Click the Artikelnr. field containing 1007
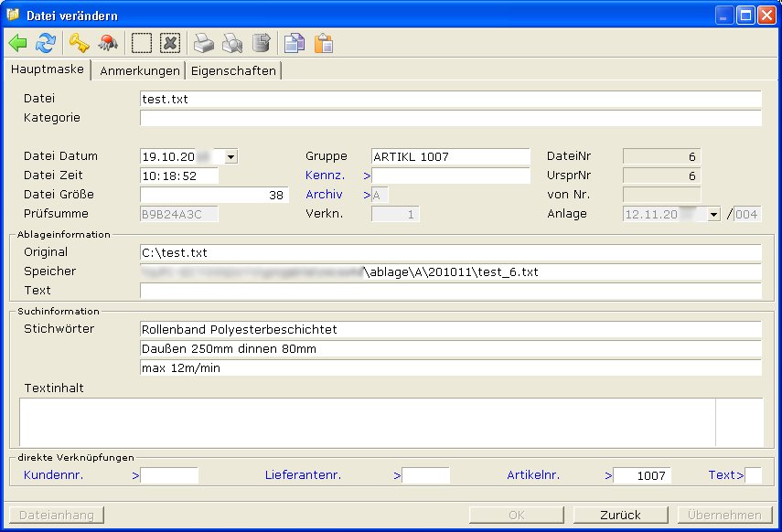 coord(642,475)
